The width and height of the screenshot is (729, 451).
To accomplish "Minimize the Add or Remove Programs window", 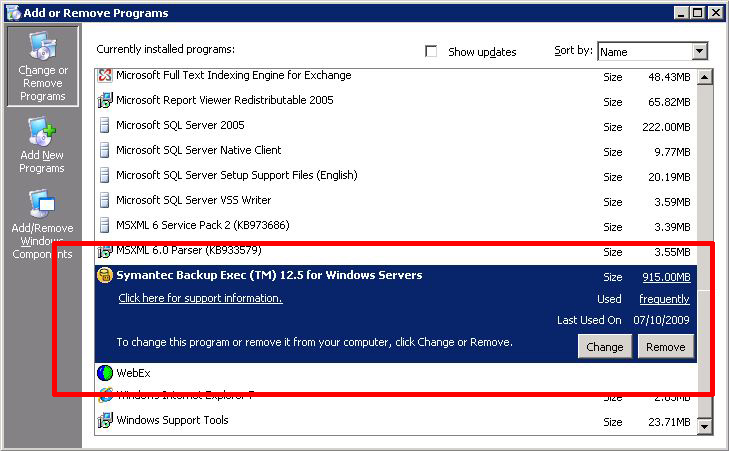I will tap(681, 13).
